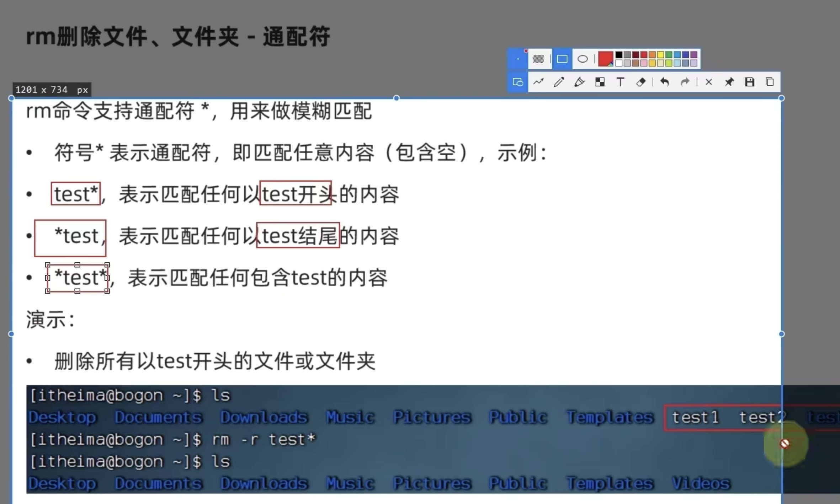
Task: Click the line 删除所有以test开头的文件或文件夹
Action: click(x=215, y=361)
